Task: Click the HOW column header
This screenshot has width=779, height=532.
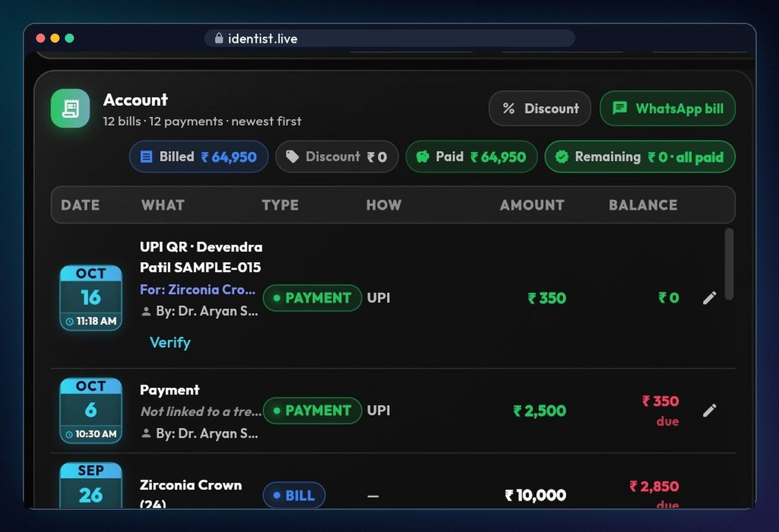Action: pos(384,205)
